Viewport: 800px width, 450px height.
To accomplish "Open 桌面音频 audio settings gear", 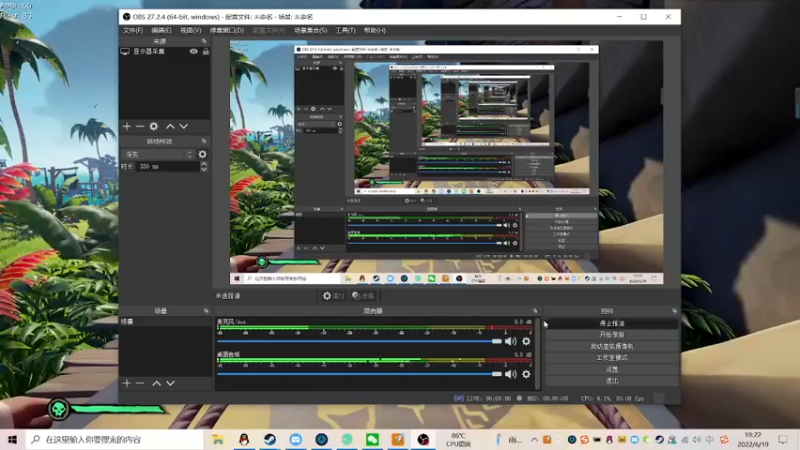I will pyautogui.click(x=526, y=374).
